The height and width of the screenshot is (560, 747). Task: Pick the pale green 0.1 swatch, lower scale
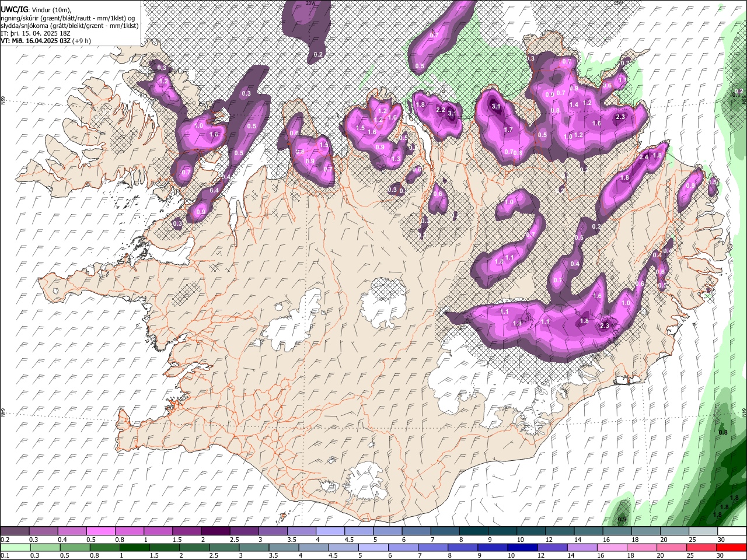15,547
